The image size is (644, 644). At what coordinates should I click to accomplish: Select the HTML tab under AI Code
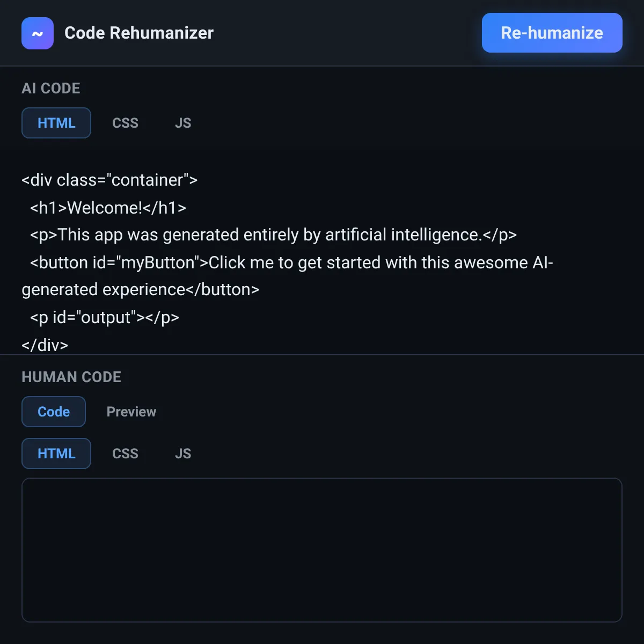56,123
